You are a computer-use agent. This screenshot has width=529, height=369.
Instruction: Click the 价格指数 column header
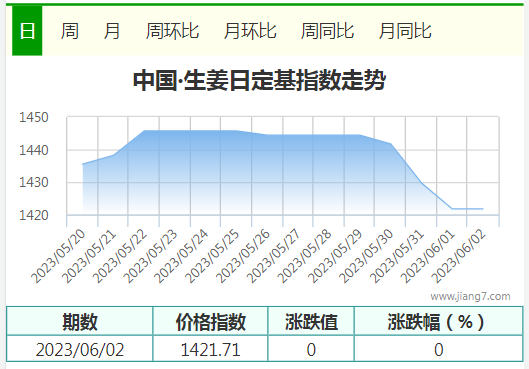(211, 321)
